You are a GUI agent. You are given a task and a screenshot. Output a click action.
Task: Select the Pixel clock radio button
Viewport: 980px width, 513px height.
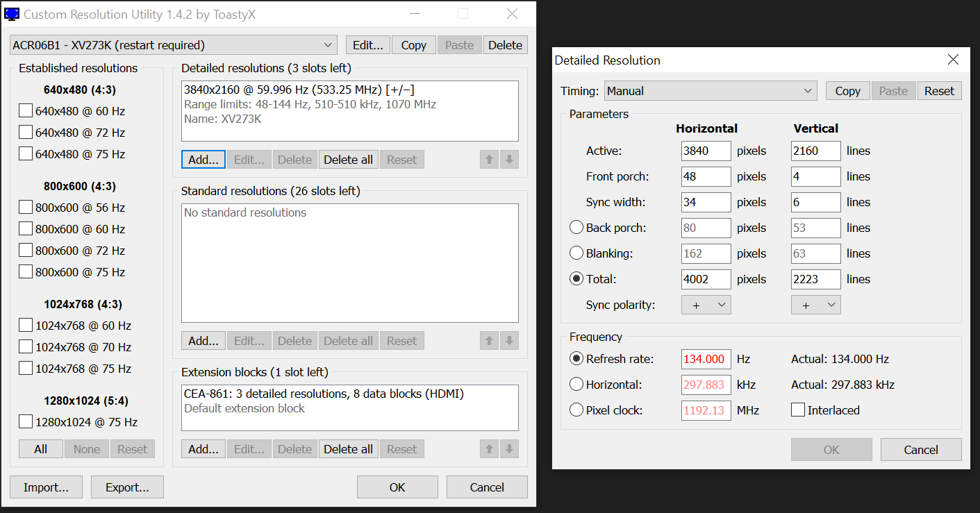[x=576, y=410]
